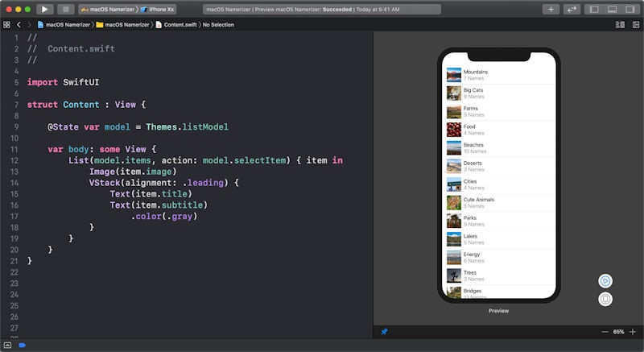Open the Library with the plus button

click(x=551, y=10)
